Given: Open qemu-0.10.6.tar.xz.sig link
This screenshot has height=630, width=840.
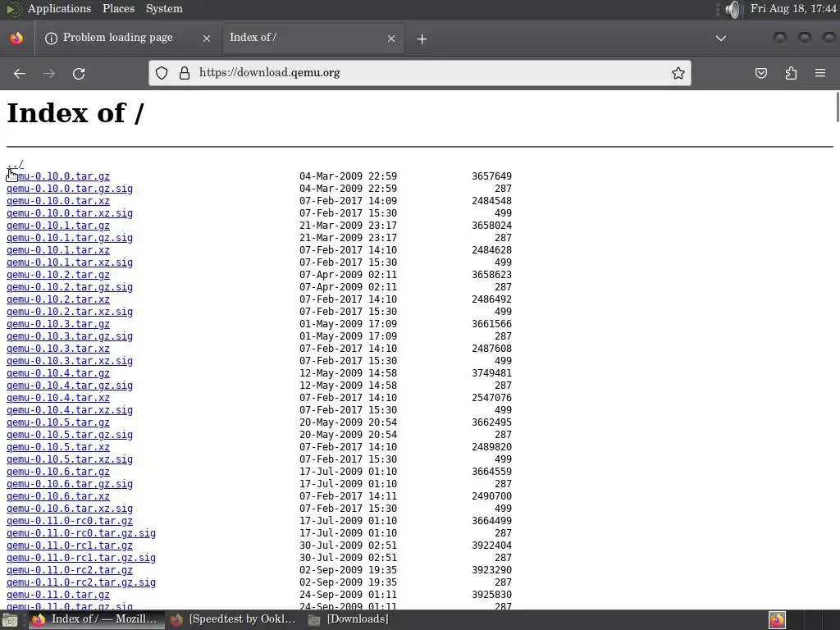Looking at the screenshot, I should [70, 509].
